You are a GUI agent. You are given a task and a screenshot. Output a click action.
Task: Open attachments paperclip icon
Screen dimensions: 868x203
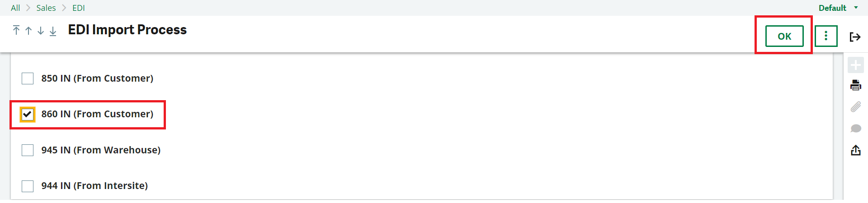[x=855, y=107]
